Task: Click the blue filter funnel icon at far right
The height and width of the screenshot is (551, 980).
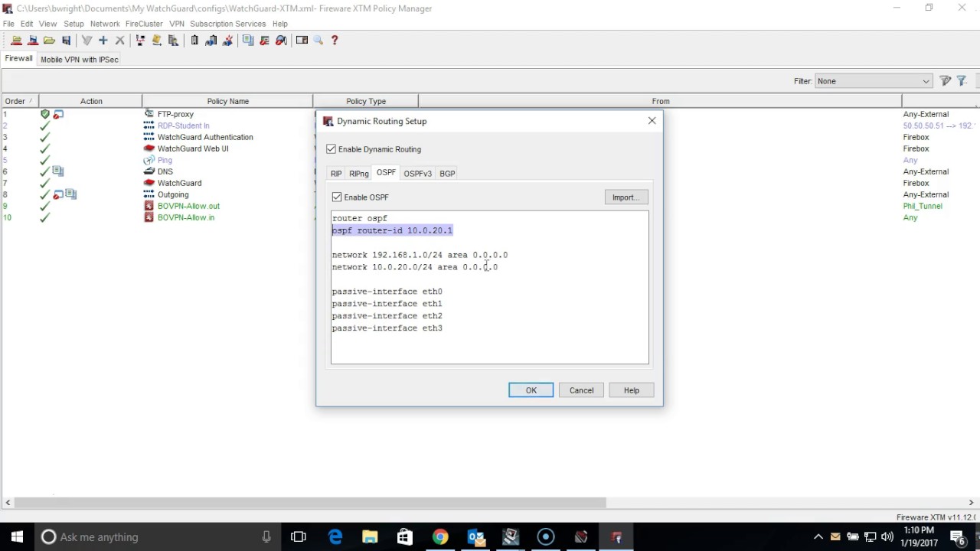Action: coord(962,81)
